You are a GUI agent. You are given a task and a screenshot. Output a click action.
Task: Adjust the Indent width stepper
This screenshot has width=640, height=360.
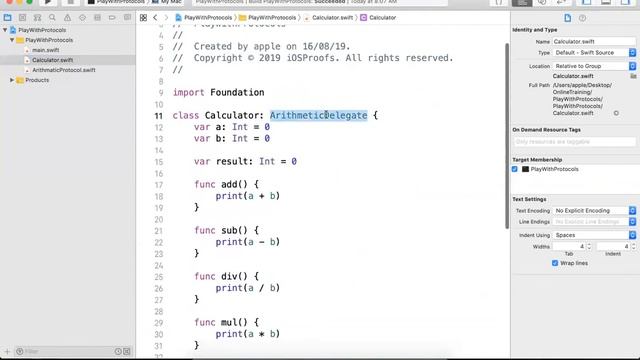tap(633, 247)
